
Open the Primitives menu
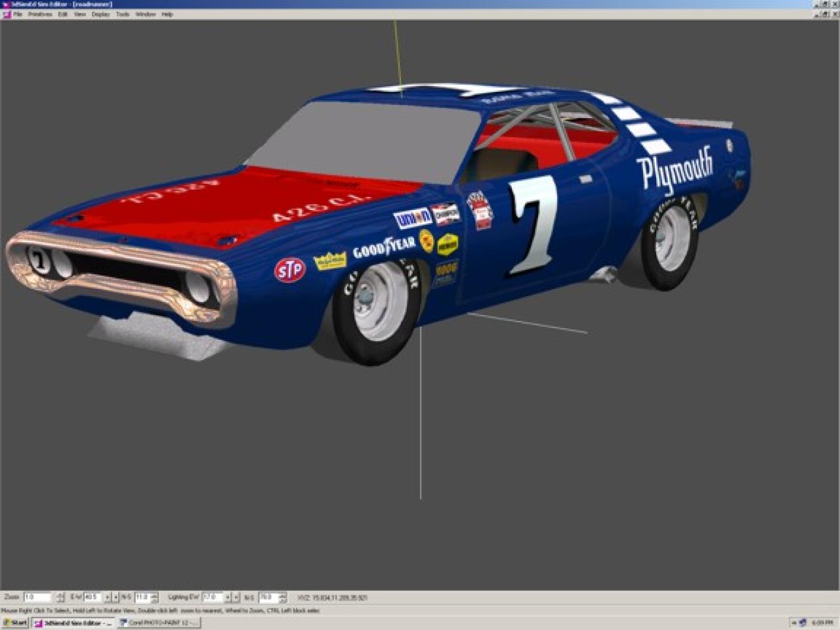click(40, 14)
